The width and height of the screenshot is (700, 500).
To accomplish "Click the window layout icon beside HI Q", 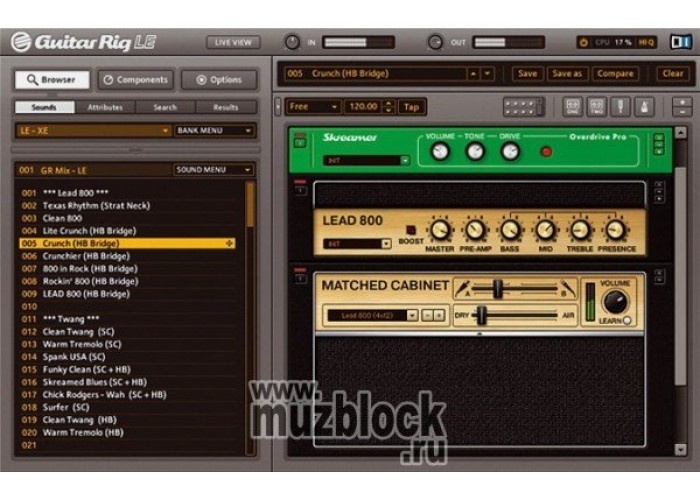I will point(681,42).
